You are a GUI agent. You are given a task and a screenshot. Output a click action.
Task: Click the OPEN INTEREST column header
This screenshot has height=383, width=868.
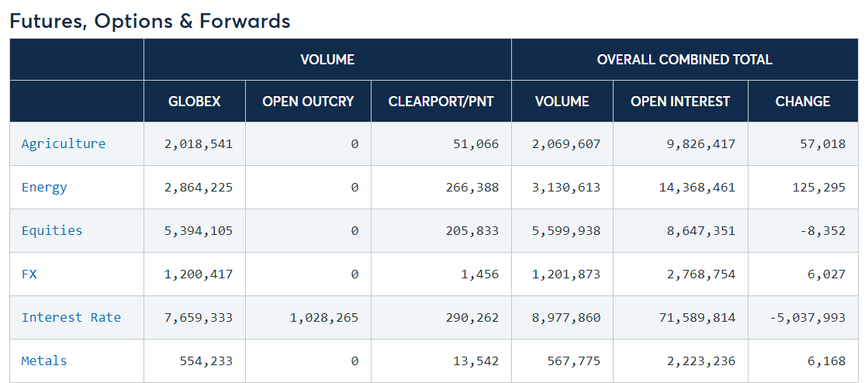point(680,102)
